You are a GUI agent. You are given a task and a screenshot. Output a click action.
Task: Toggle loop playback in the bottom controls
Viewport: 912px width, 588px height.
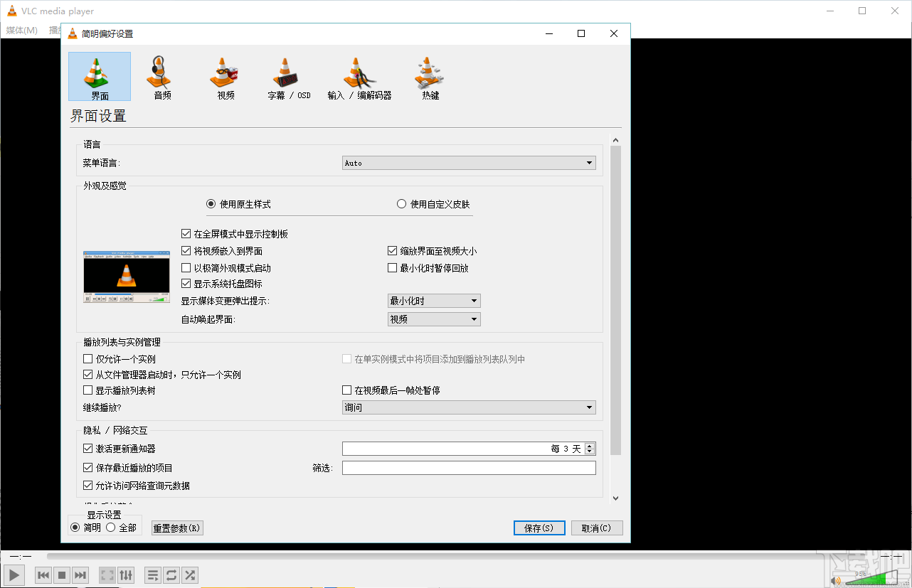171,575
